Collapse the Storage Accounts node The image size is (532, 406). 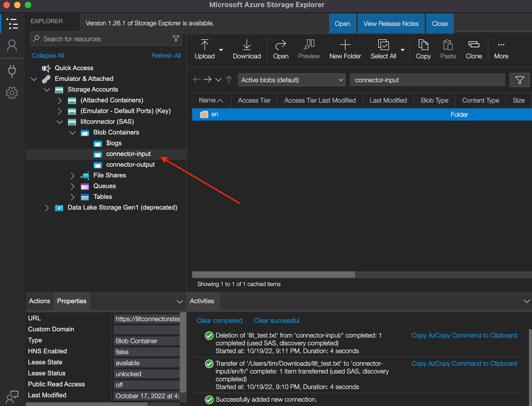(x=47, y=90)
